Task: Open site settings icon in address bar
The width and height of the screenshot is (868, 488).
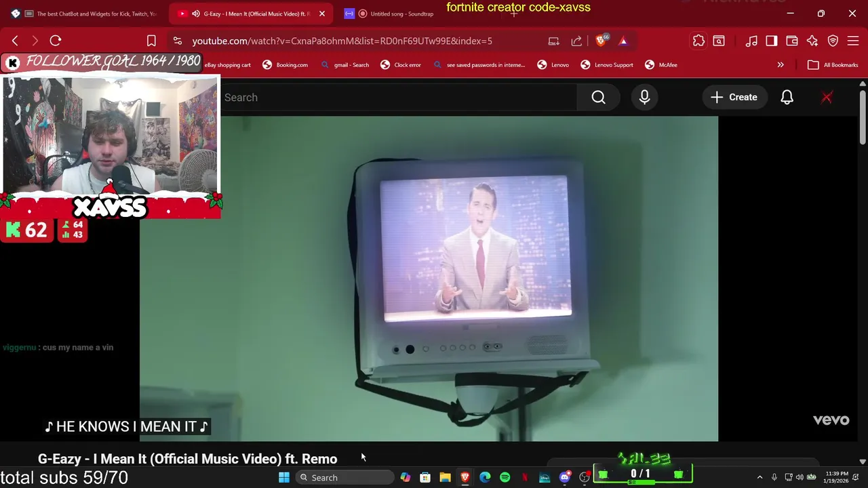Action: point(177,41)
